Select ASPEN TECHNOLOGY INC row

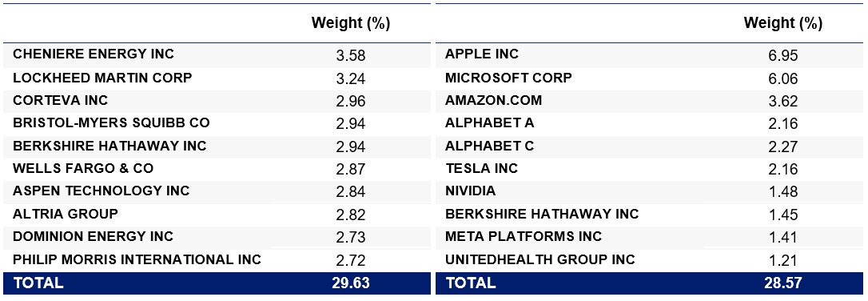point(217,191)
